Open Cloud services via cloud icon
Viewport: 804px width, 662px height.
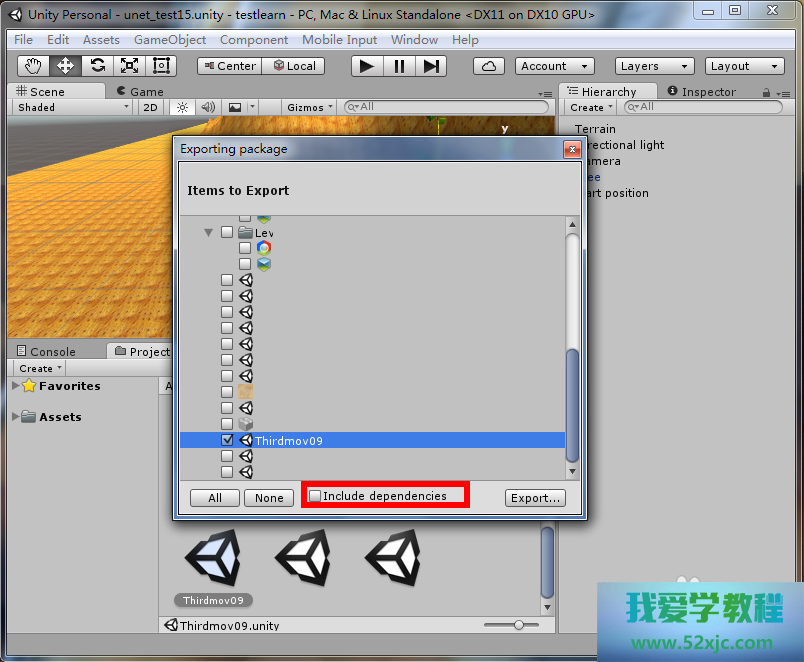pos(488,66)
